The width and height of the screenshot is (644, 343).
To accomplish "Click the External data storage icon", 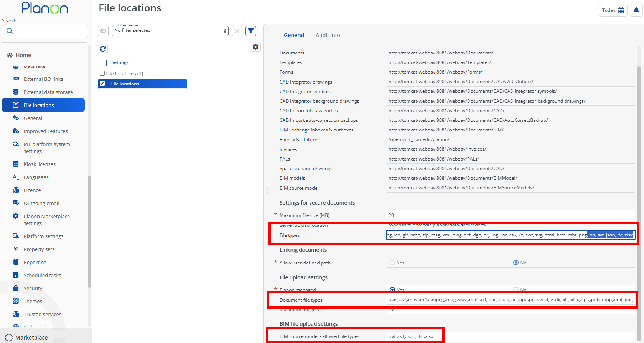I will pyautogui.click(x=16, y=92).
